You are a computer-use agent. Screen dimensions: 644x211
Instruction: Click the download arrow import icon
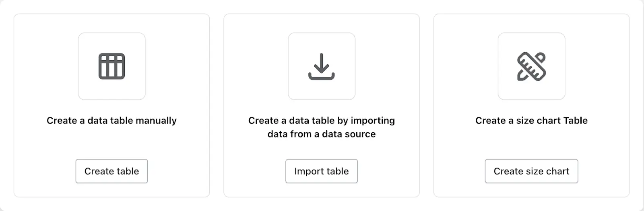tap(322, 66)
